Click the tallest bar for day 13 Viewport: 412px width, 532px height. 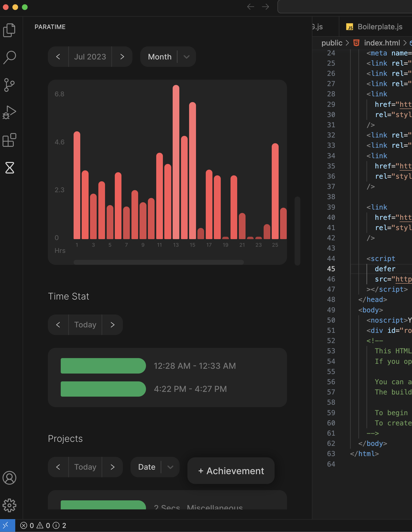[x=176, y=162]
